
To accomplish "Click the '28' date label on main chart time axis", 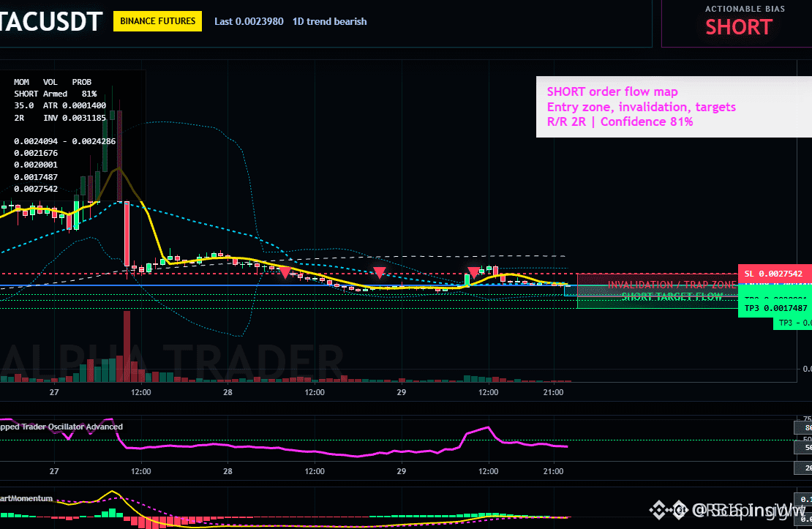I will 228,392.
